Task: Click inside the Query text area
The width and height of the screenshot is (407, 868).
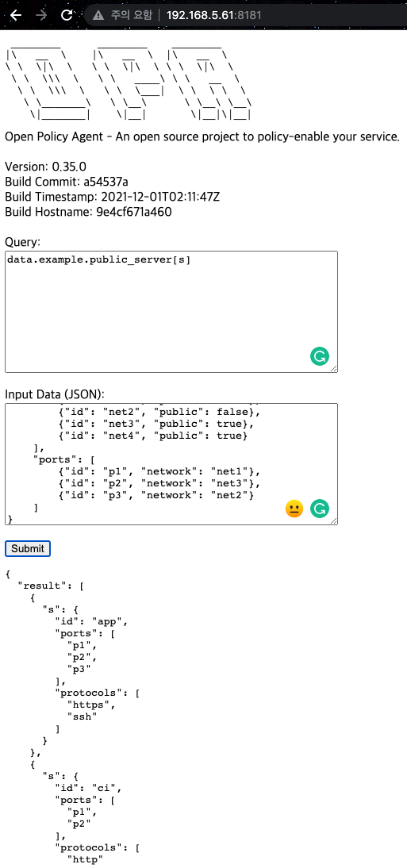Action: [x=171, y=312]
